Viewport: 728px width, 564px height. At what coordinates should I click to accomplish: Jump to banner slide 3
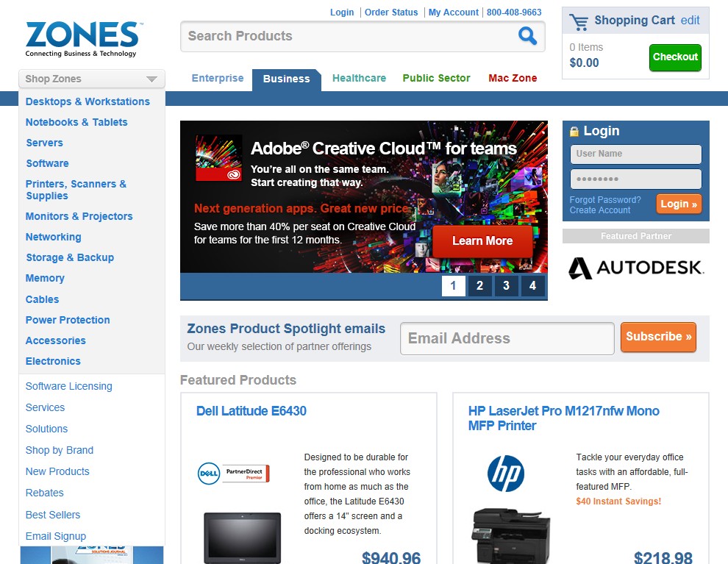click(506, 285)
